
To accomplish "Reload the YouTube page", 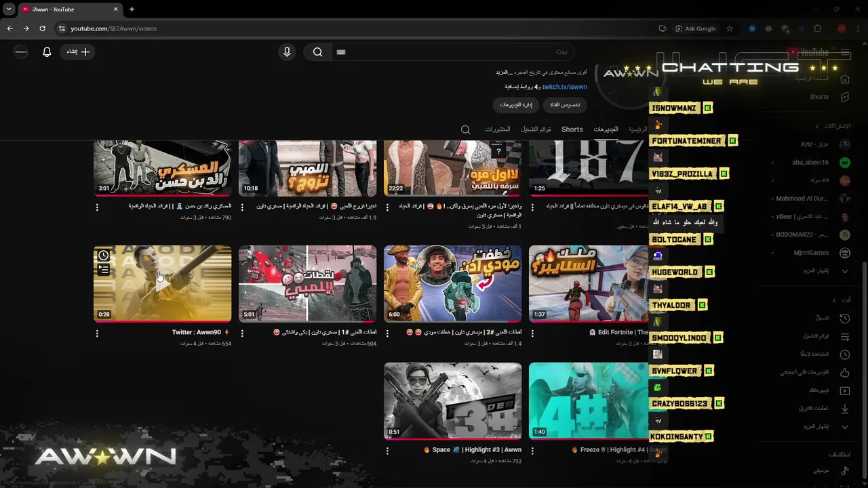I will [42, 28].
